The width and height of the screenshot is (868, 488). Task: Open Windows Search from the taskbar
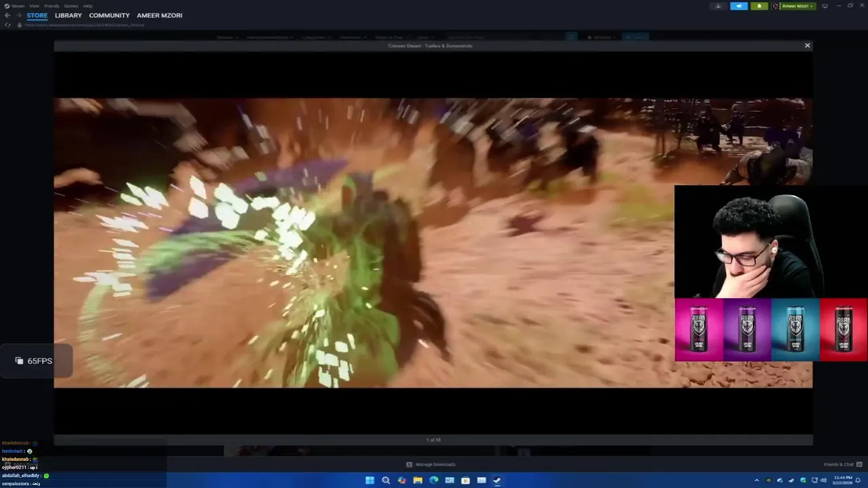pyautogui.click(x=386, y=480)
